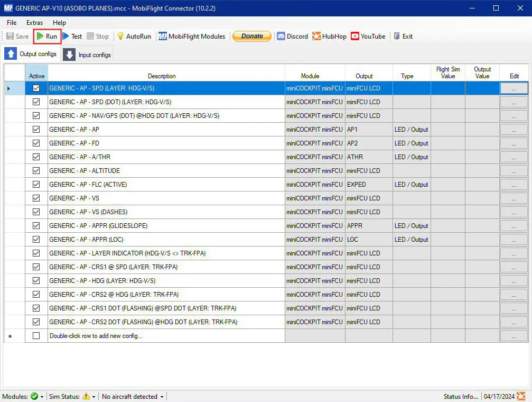Click the yellow Donate button
The width and height of the screenshot is (532, 402).
click(252, 36)
